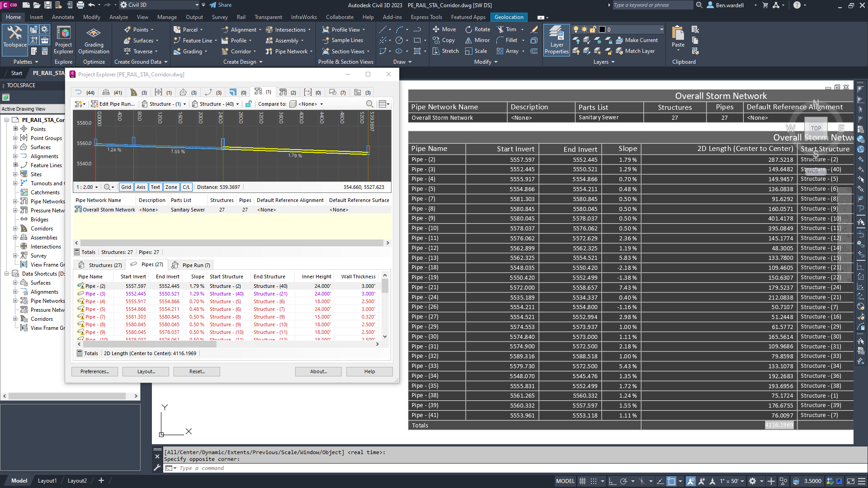Click the Preferences... button
The width and height of the screenshot is (868, 488).
[x=94, y=371]
